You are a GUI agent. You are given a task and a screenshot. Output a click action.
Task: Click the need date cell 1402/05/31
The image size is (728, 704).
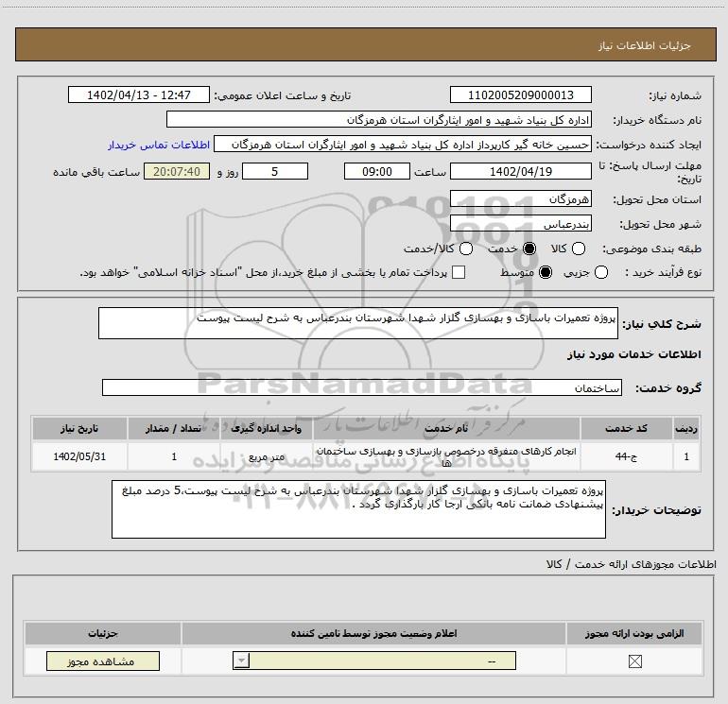tap(79, 456)
